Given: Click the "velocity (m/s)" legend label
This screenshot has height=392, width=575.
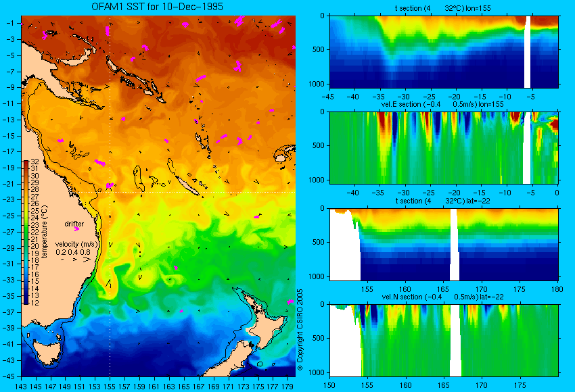Looking at the screenshot, I should pyautogui.click(x=76, y=244).
